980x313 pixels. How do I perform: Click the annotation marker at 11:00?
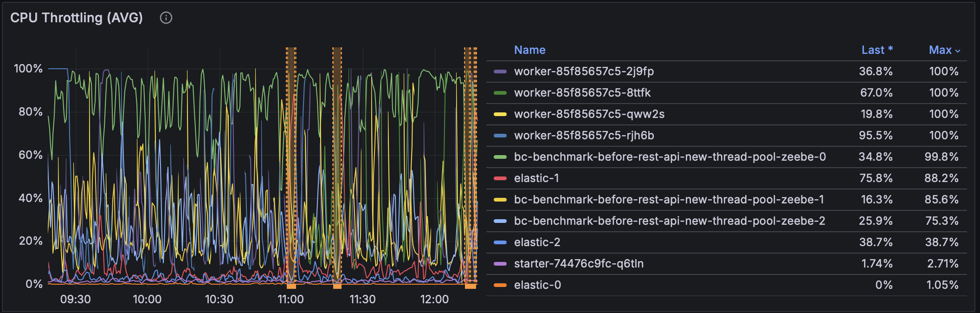click(291, 287)
